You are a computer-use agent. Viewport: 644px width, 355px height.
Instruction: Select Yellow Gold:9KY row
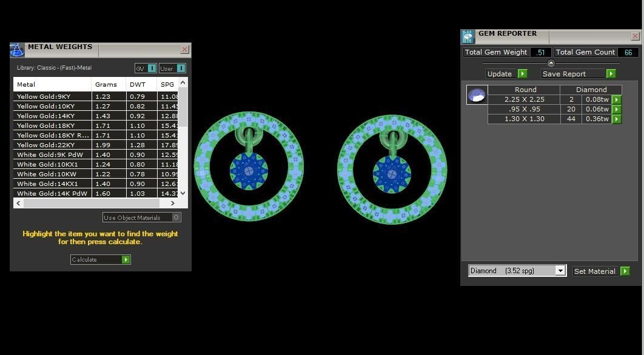pyautogui.click(x=96, y=96)
